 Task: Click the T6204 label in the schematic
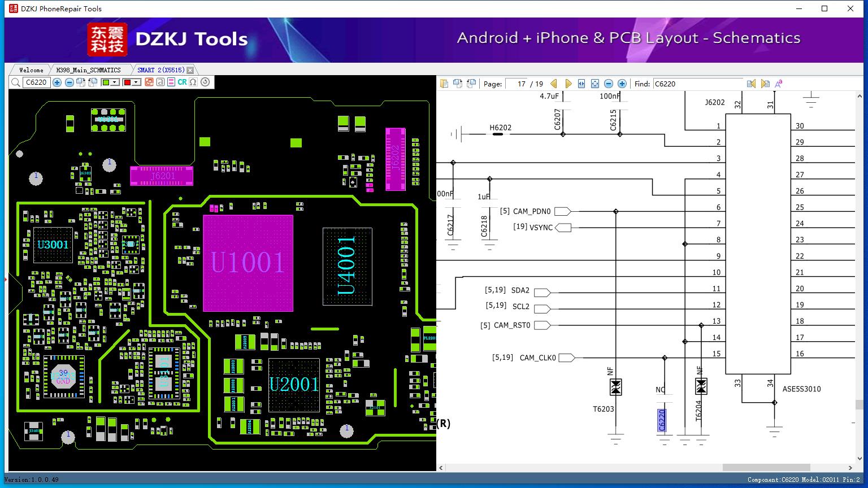pyautogui.click(x=698, y=411)
